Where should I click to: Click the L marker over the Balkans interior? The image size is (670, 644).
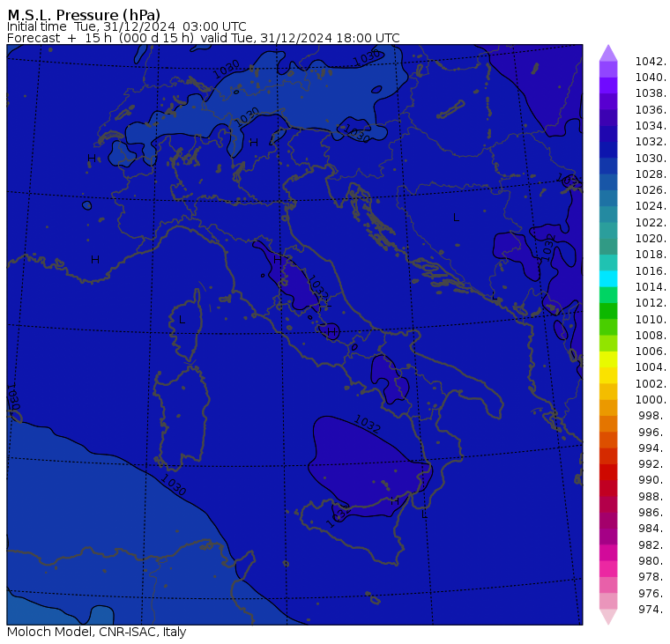[x=456, y=218]
